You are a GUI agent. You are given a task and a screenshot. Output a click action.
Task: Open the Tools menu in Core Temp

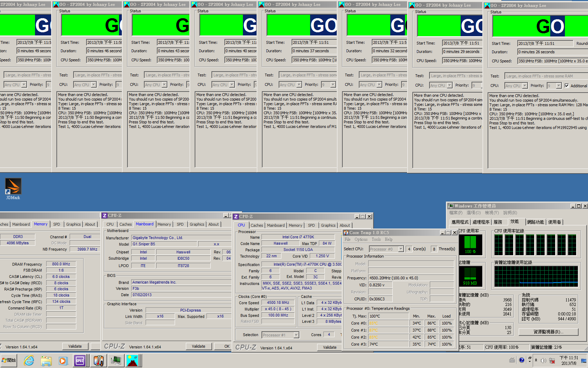click(376, 239)
